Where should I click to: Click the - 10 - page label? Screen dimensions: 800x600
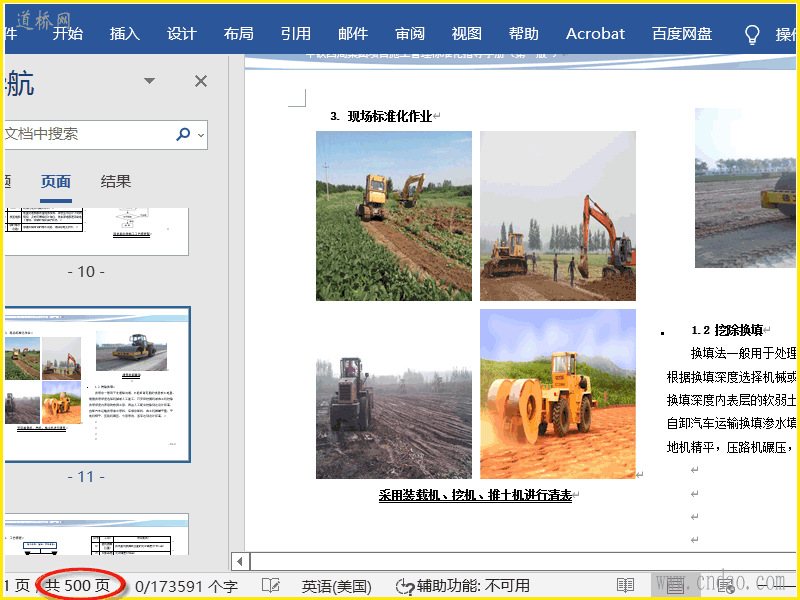coord(86,271)
